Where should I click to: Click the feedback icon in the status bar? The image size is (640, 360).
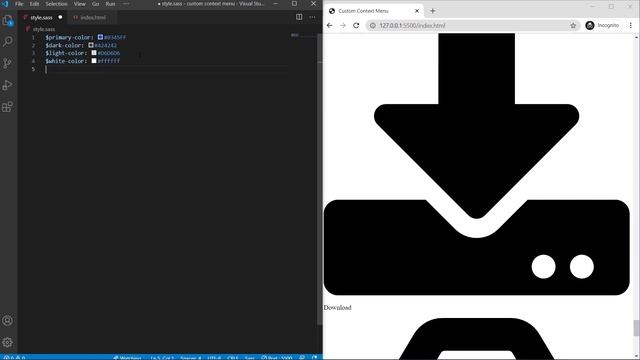pos(302,358)
